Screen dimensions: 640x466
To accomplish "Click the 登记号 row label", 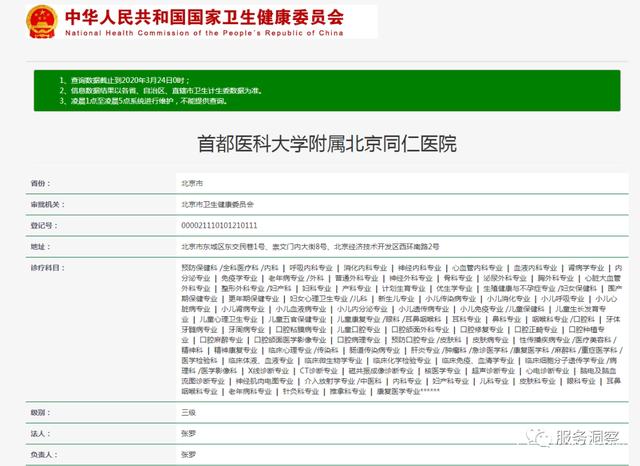I will click(x=40, y=225).
